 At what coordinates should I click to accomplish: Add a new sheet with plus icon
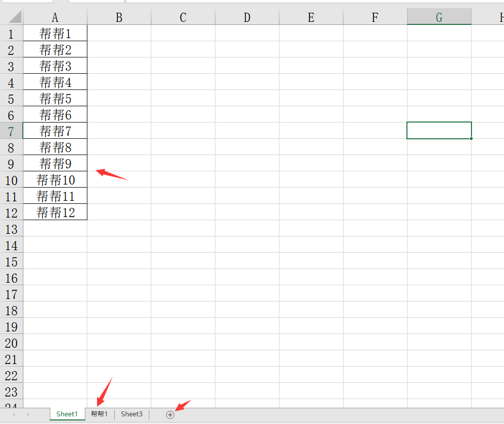click(170, 415)
